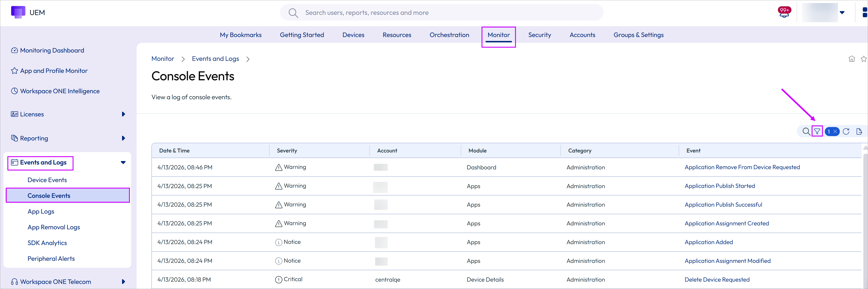Go to the Devices tab
This screenshot has height=289, width=868.
tap(353, 35)
